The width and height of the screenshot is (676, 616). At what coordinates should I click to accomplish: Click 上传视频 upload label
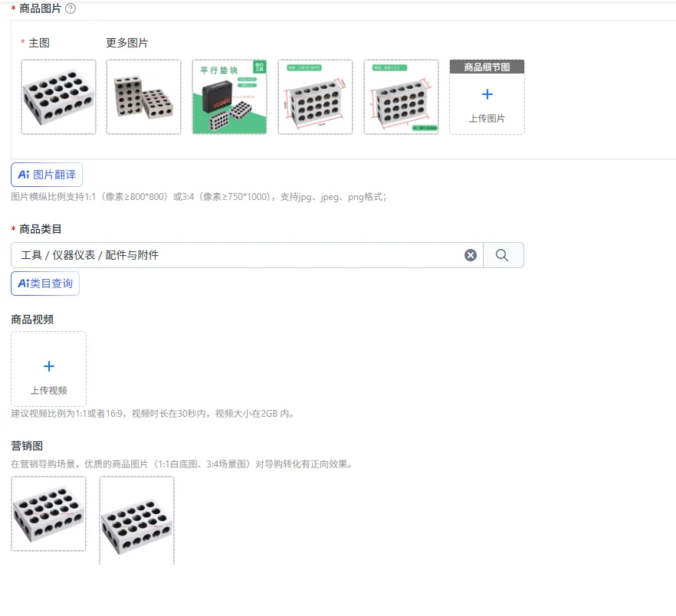[49, 391]
